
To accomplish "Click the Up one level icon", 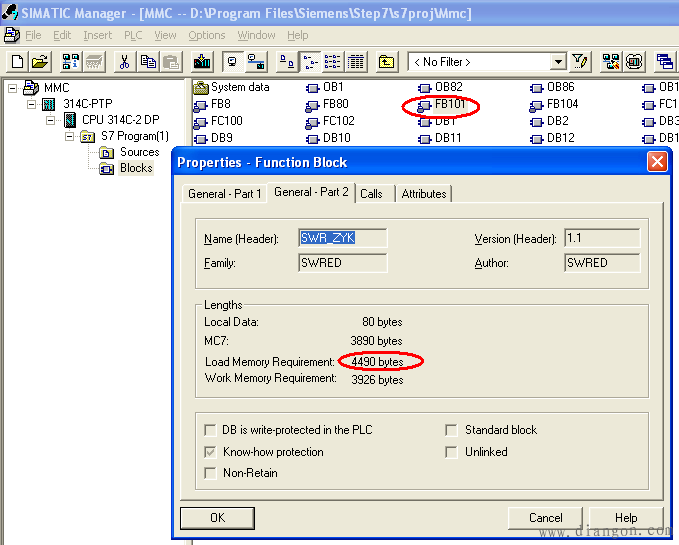I will 387,62.
